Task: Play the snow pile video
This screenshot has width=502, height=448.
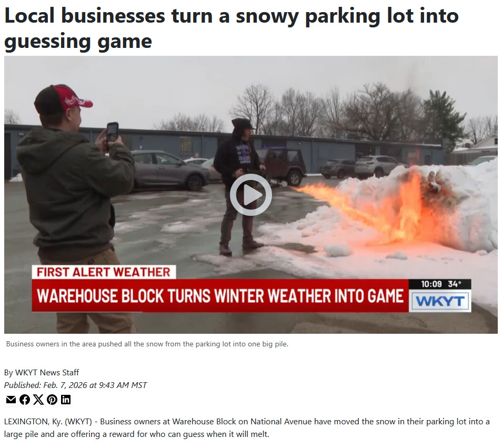Action: point(250,195)
